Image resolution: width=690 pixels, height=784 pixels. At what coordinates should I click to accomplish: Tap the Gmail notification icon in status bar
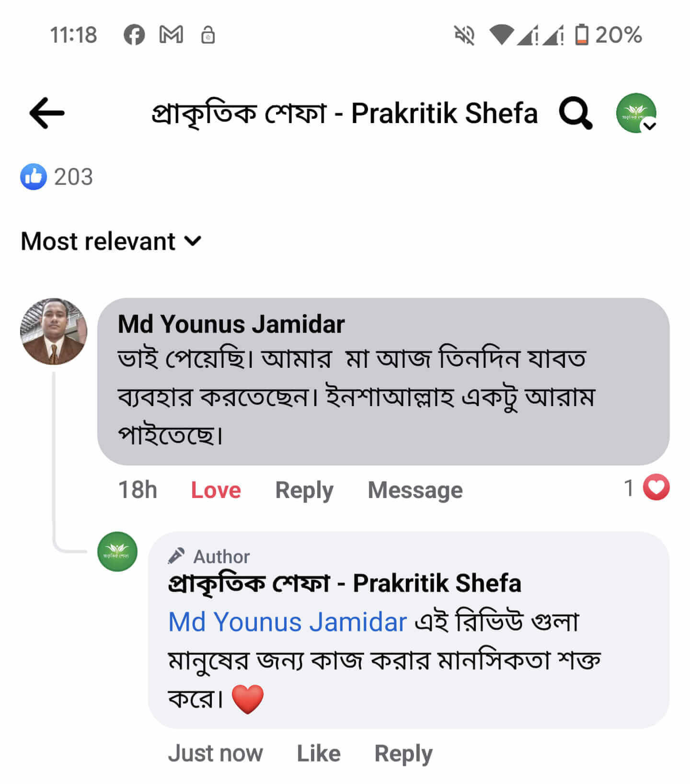point(171,35)
